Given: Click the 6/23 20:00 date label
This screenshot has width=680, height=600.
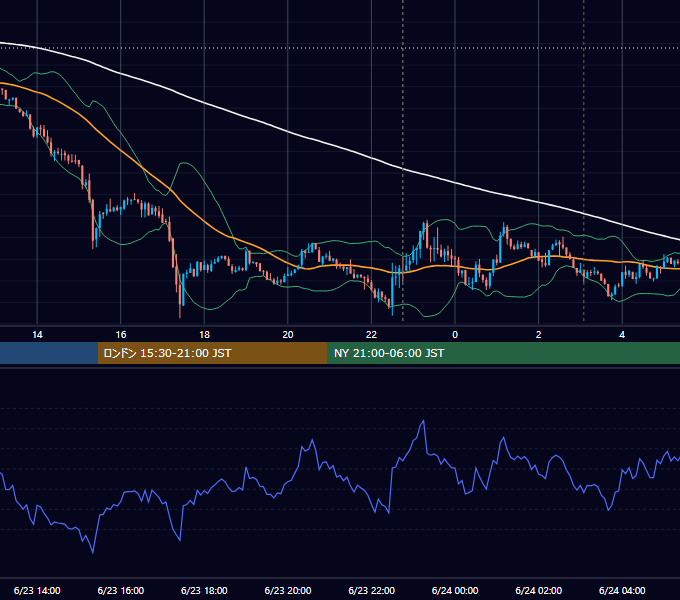Looking at the screenshot, I should 288,590.
